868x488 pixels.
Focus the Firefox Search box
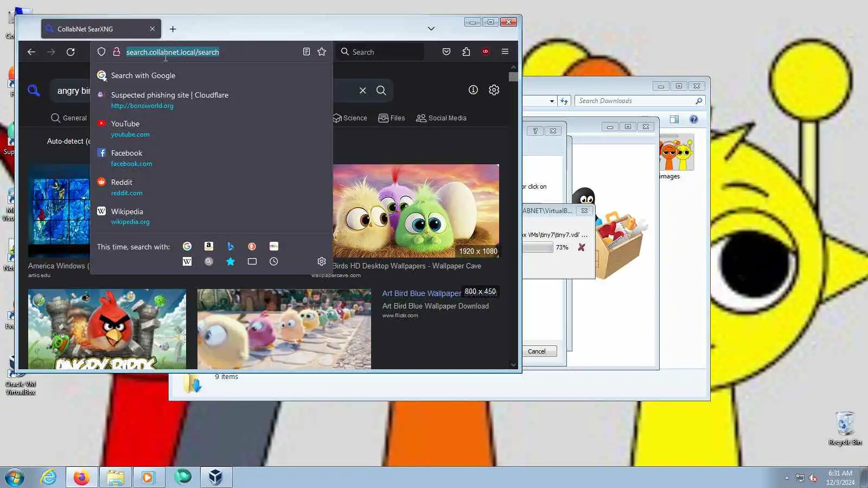coord(380,52)
